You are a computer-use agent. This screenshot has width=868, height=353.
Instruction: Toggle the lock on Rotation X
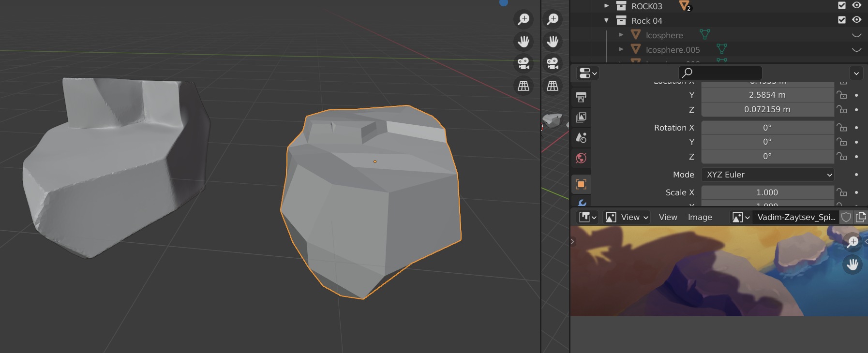pyautogui.click(x=842, y=128)
